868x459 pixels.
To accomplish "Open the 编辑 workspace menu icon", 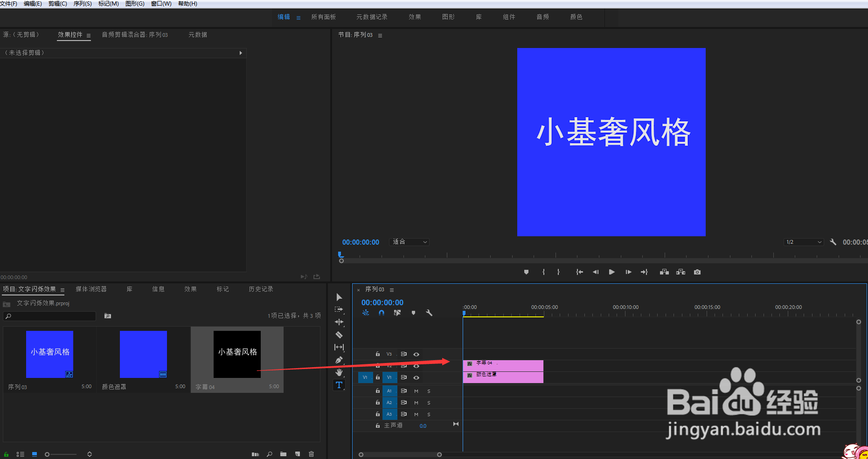I will (x=299, y=18).
